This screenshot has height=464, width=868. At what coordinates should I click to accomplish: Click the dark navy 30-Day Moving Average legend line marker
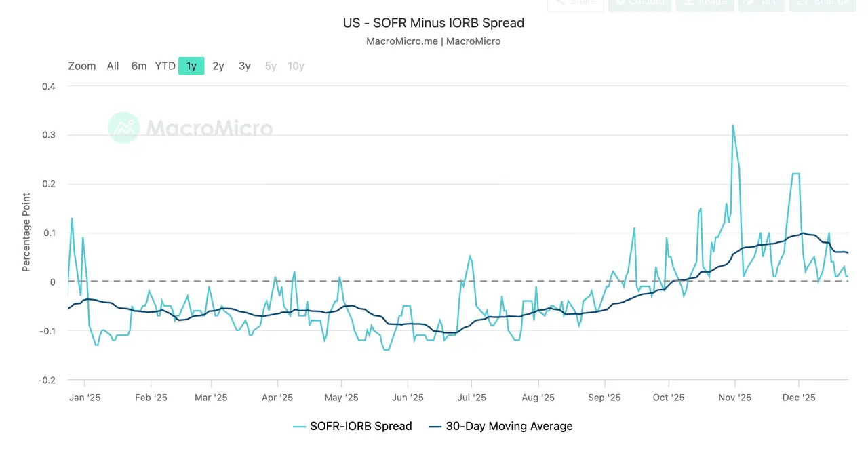(435, 427)
